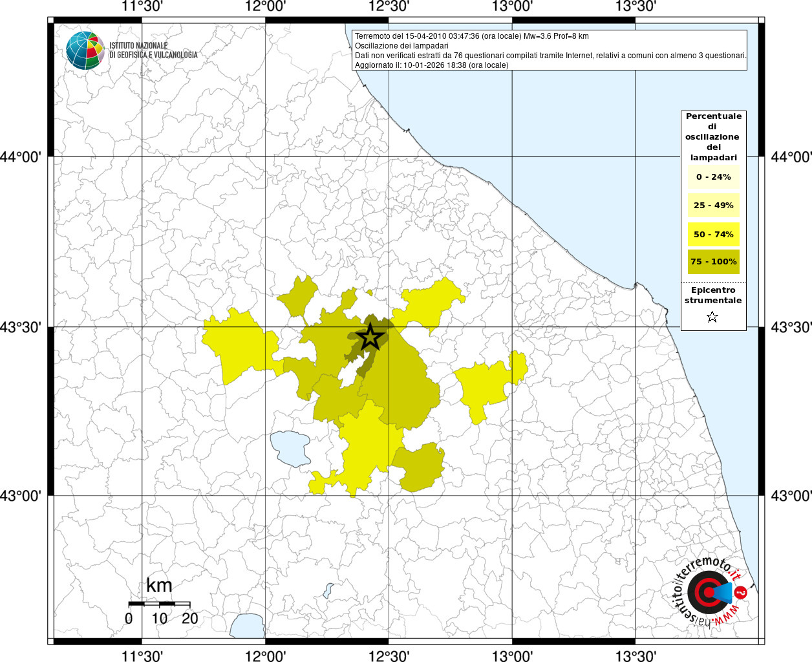Click the 'Epicentro strumentale' legend label
The height and width of the screenshot is (662, 812).
pyautogui.click(x=713, y=295)
